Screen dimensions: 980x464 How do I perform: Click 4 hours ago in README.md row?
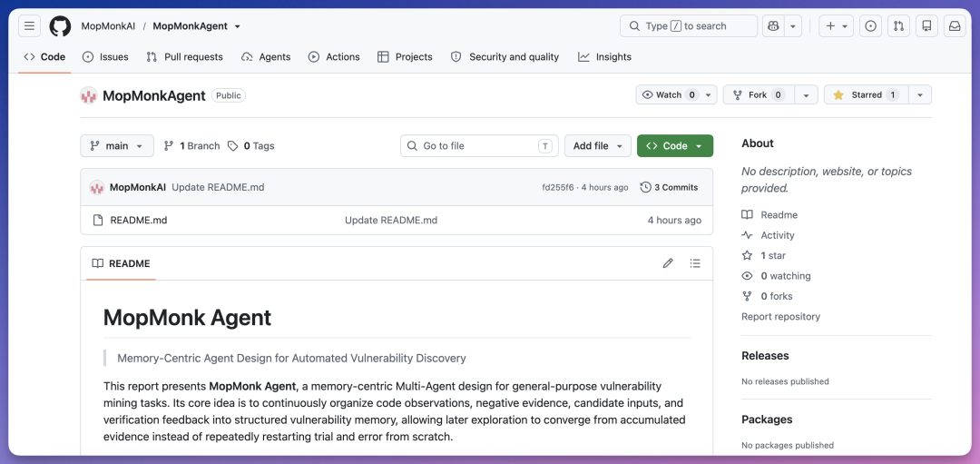coord(674,220)
